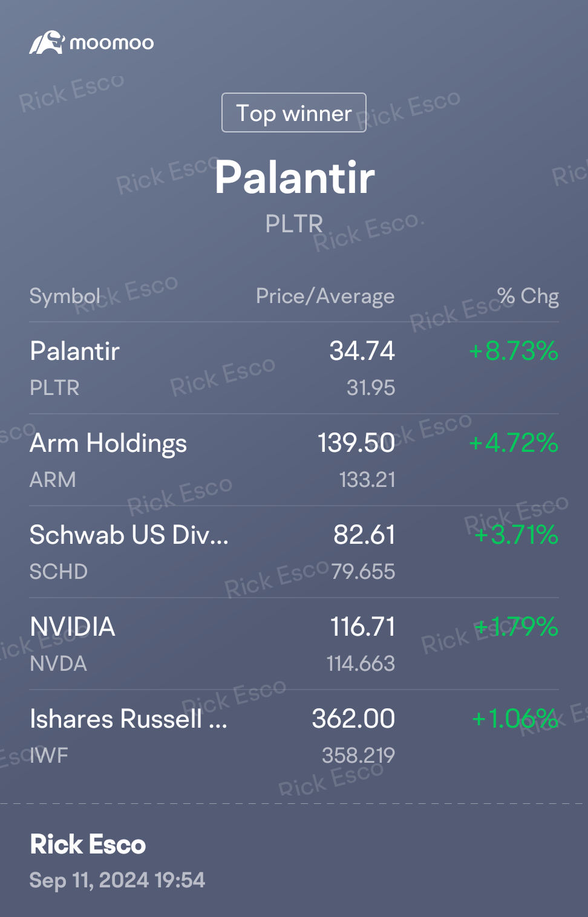Click the large Palantir headline
Viewport: 588px width, 917px height.
pos(295,178)
